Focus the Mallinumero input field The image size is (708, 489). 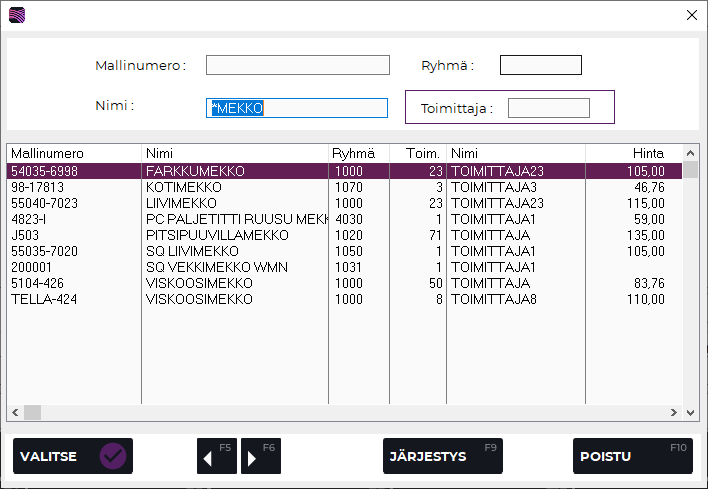click(x=297, y=65)
